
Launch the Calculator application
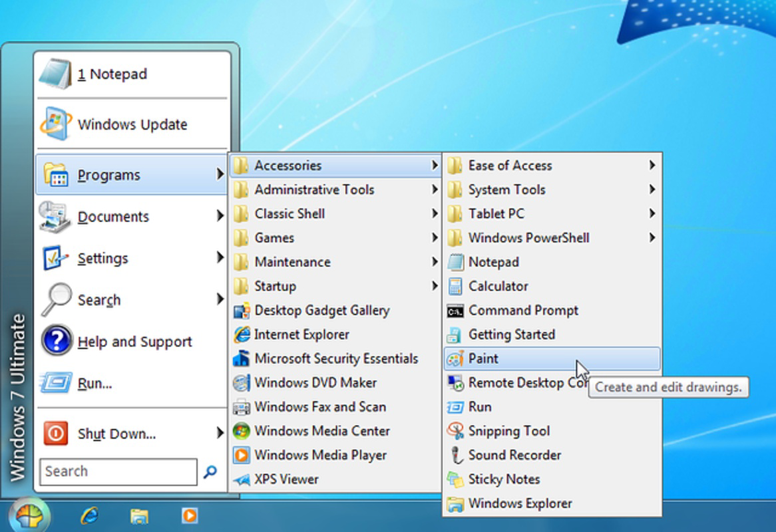(496, 286)
